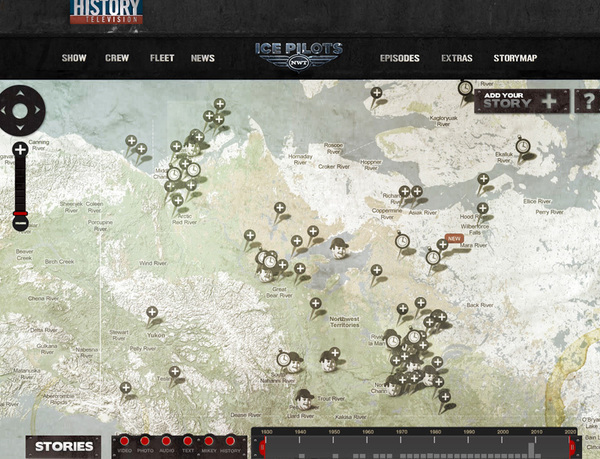This screenshot has width=600, height=459.
Task: Go to the EPISODES section
Action: (399, 58)
